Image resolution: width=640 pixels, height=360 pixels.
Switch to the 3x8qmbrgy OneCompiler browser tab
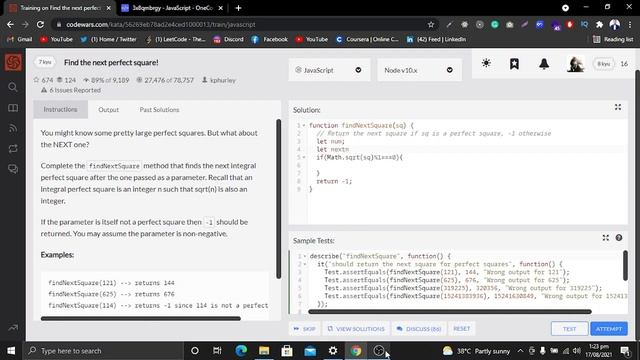172,8
